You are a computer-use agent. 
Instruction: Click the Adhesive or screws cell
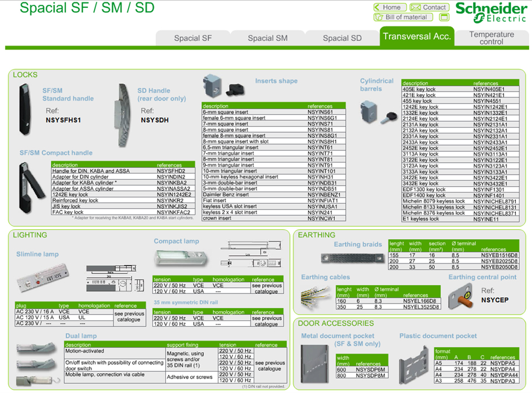[x=191, y=377]
